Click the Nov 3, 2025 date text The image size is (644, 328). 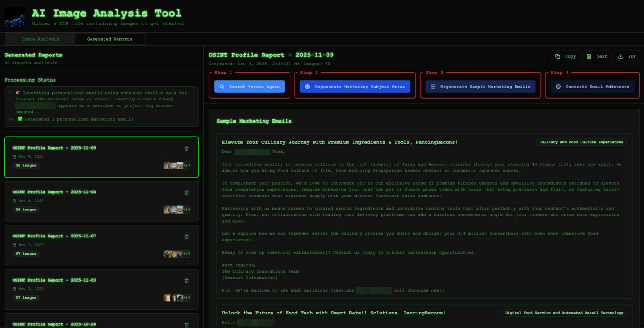(x=31, y=289)
